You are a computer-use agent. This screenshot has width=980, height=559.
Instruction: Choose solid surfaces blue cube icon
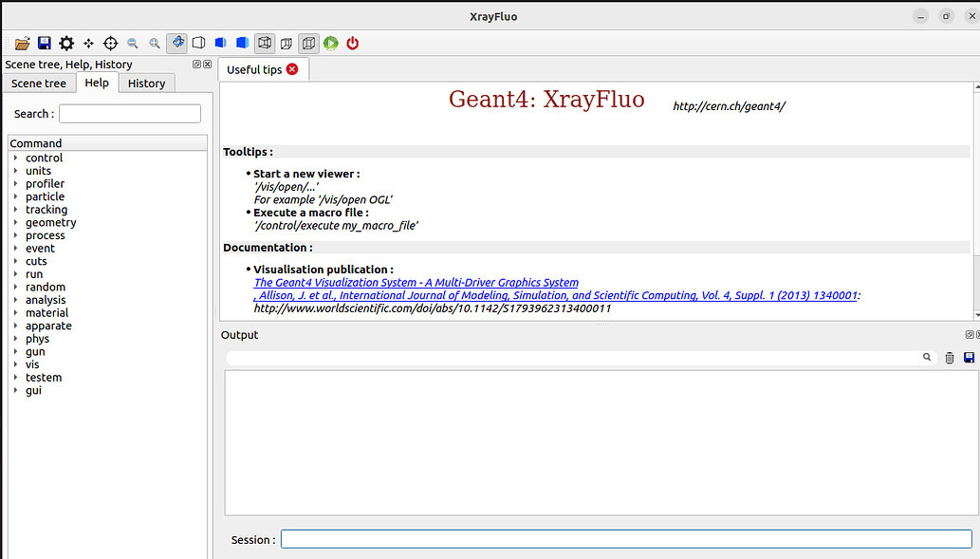243,43
